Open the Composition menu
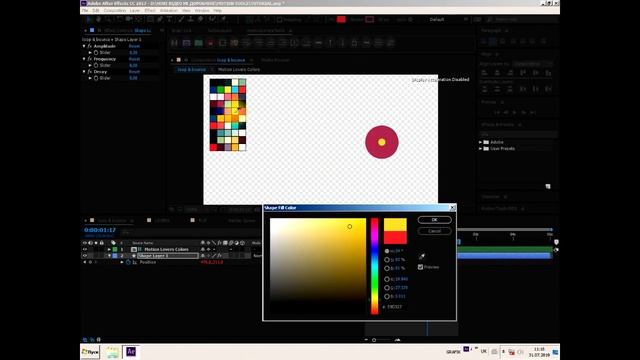 115,11
